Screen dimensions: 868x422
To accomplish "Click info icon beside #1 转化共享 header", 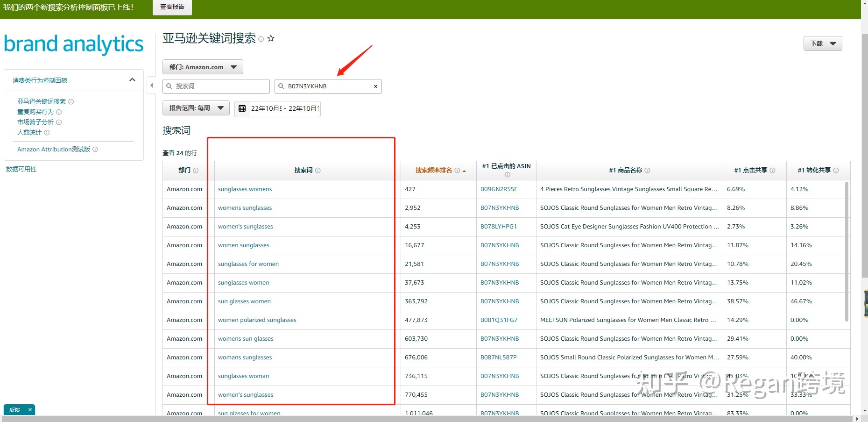I will point(836,171).
